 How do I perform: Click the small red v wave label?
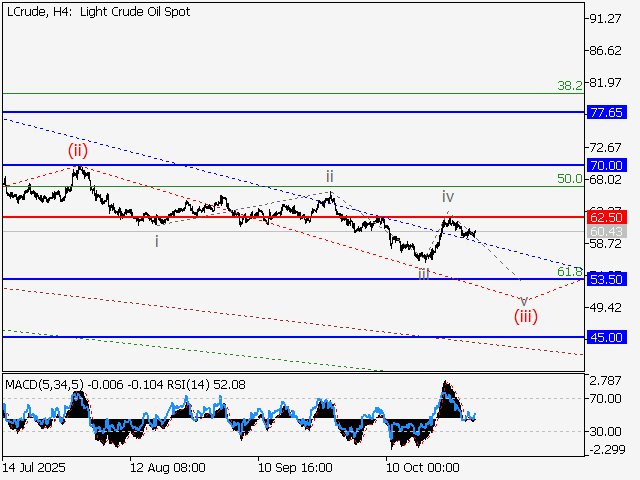click(x=524, y=299)
